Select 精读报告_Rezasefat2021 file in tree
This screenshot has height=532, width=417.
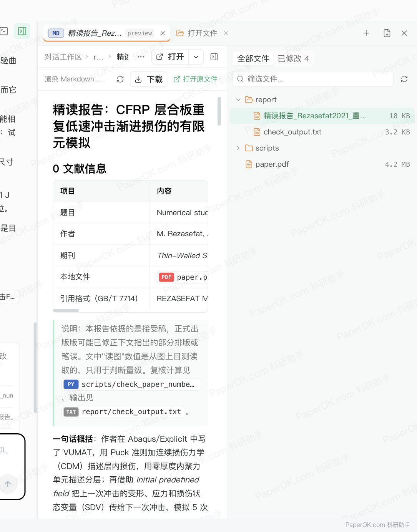coord(322,116)
